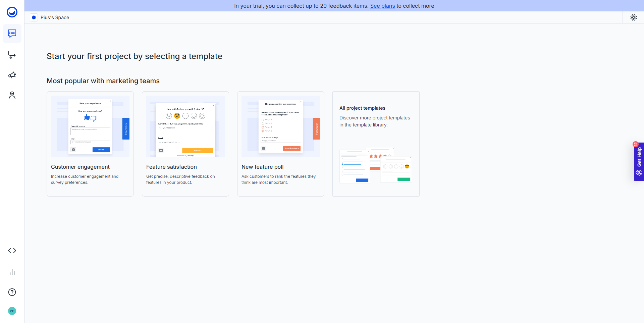Click the Customer engagement title text
Image resolution: width=644 pixels, height=323 pixels.
pyautogui.click(x=80, y=167)
